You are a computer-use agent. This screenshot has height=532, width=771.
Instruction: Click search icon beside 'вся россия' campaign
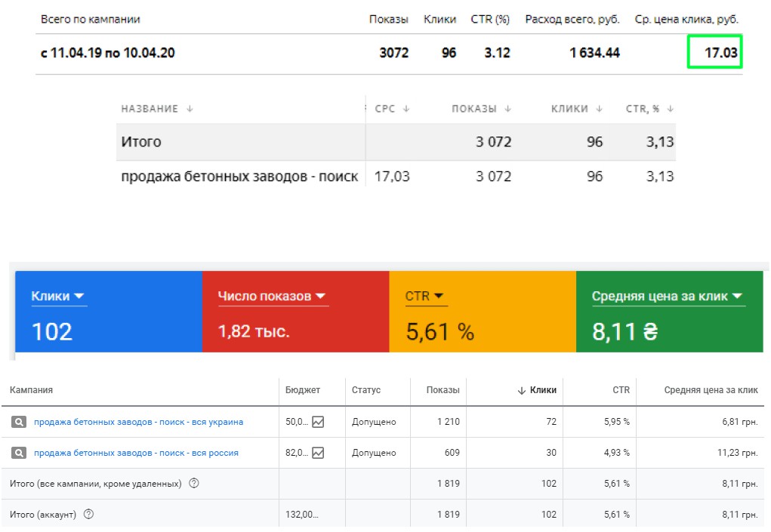[19, 453]
